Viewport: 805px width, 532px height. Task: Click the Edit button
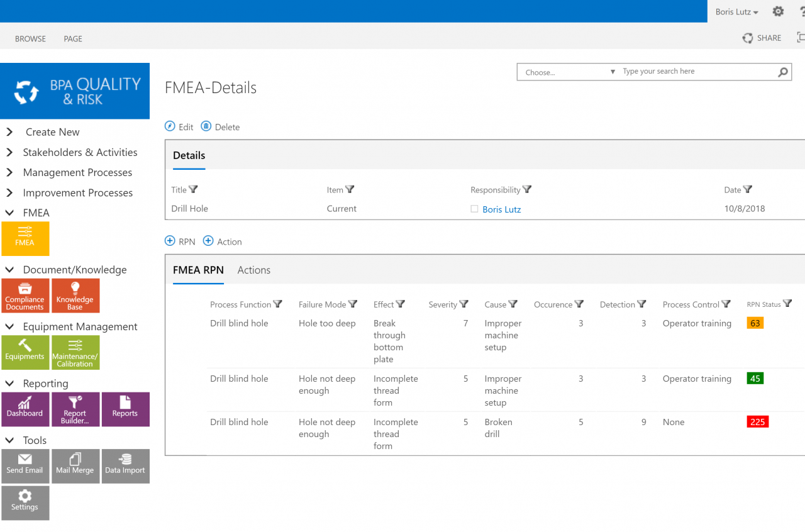tap(179, 127)
